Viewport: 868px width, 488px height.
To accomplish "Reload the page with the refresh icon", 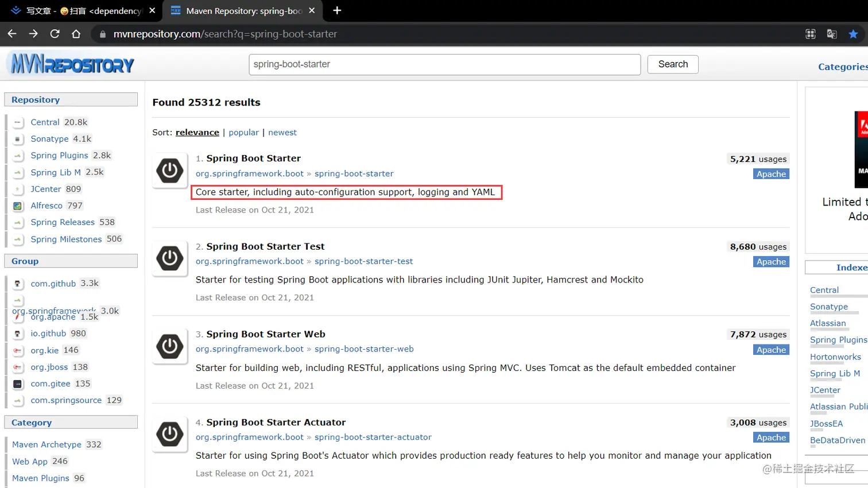I will tap(55, 34).
